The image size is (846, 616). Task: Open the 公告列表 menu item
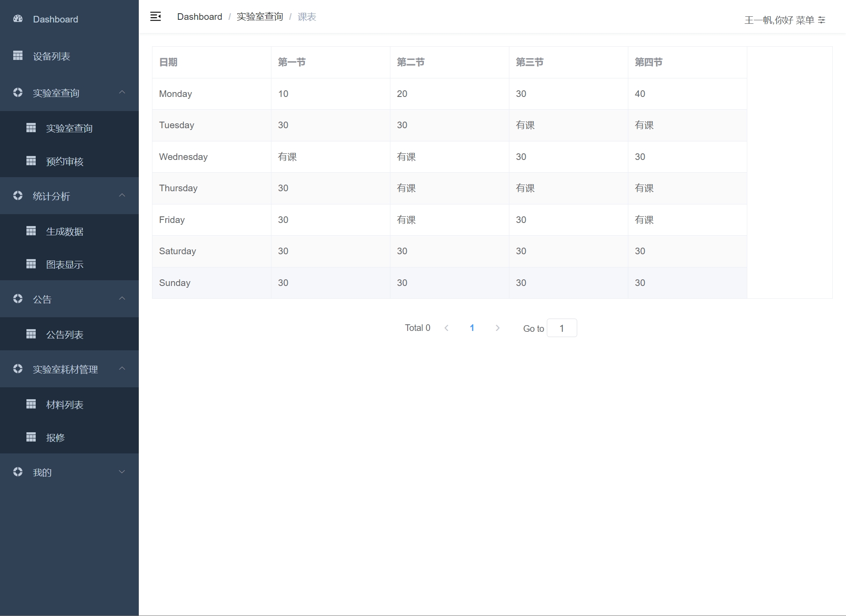coord(64,334)
